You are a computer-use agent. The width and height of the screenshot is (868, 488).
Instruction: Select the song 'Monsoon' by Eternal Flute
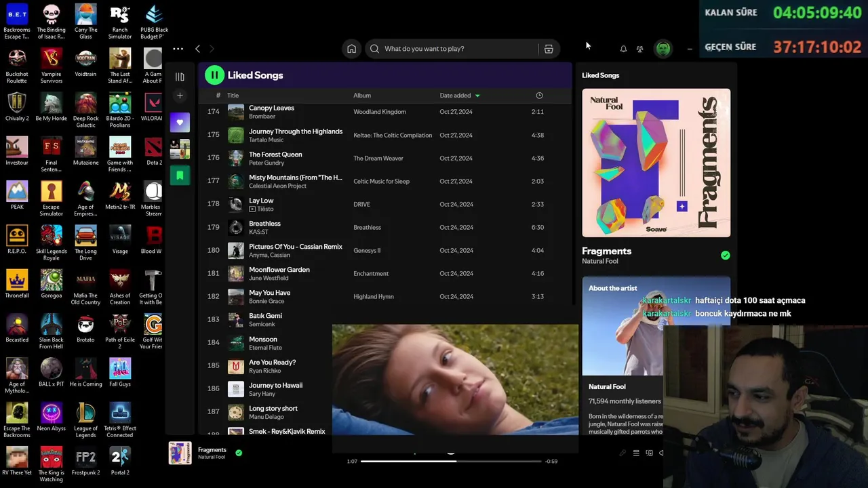tap(263, 339)
